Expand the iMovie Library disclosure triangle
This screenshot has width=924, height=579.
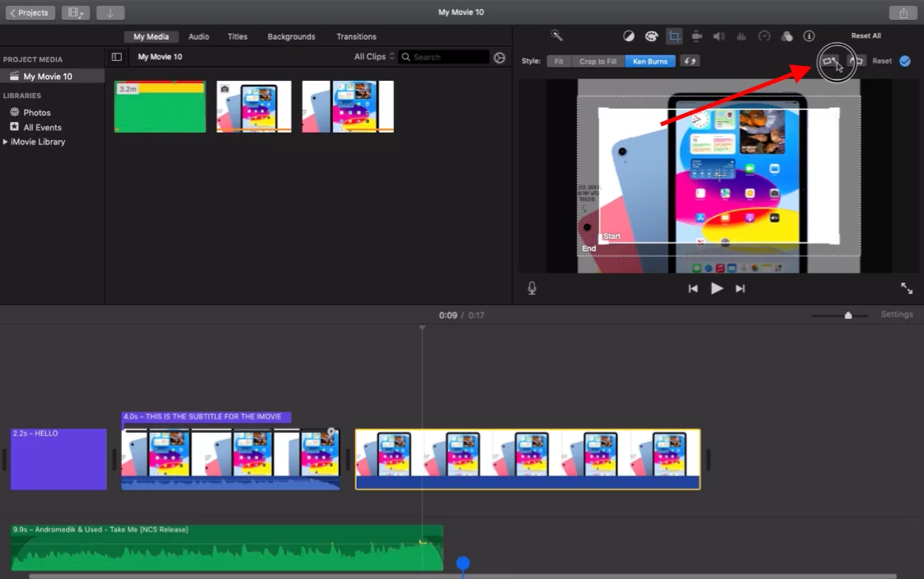[5, 142]
